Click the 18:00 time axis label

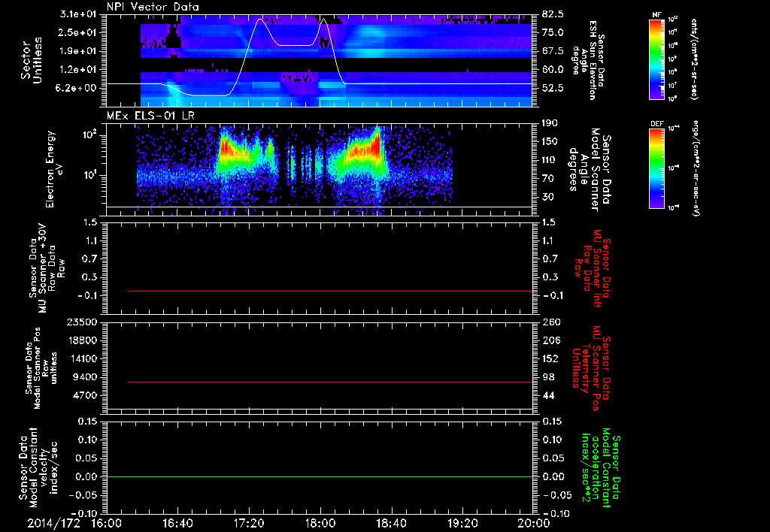[320, 523]
